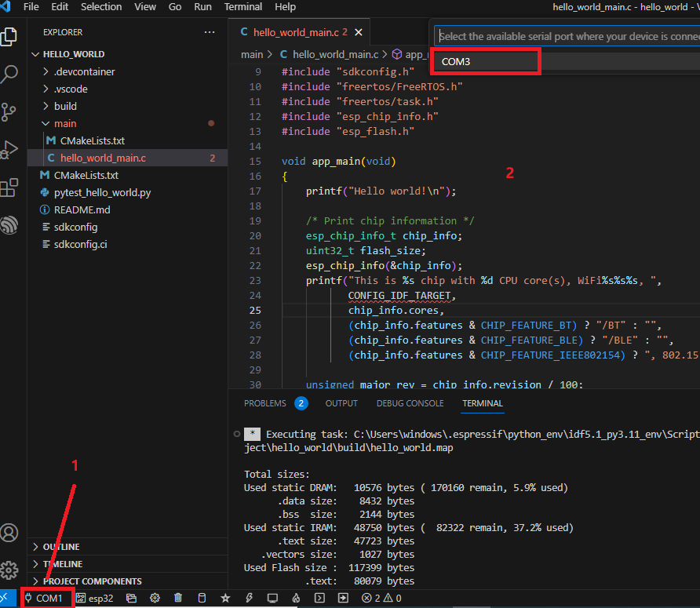This screenshot has height=608, width=700.
Task: Close the hello_world_main.c editor tab
Action: [359, 32]
